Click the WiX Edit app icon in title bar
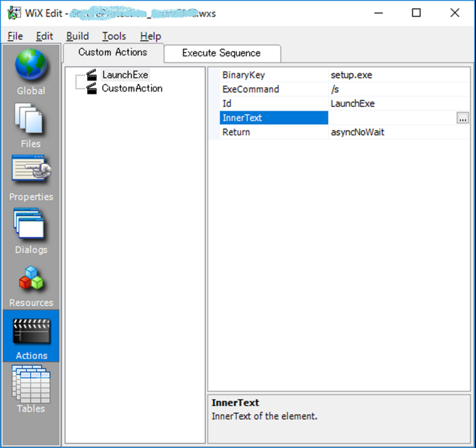 click(14, 13)
